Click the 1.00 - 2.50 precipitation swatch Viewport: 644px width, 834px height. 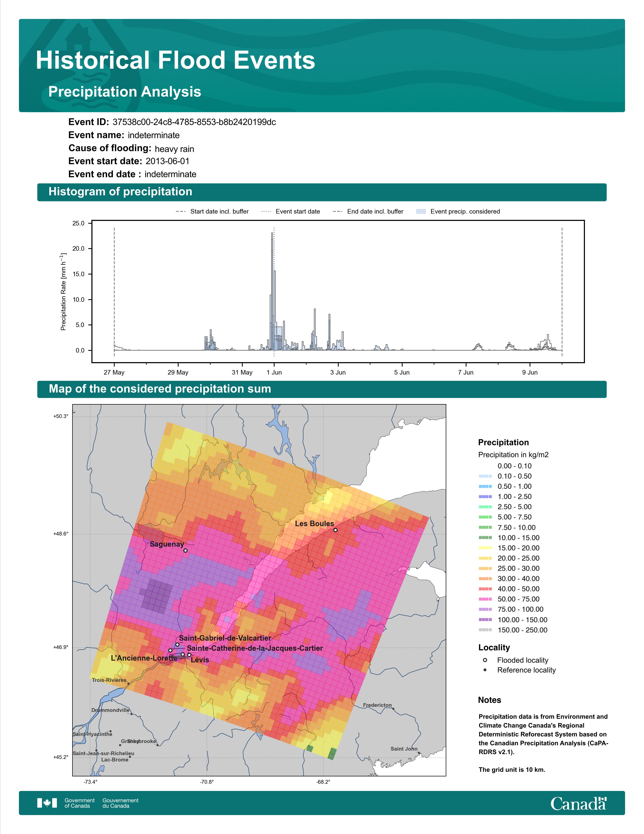[x=485, y=497]
